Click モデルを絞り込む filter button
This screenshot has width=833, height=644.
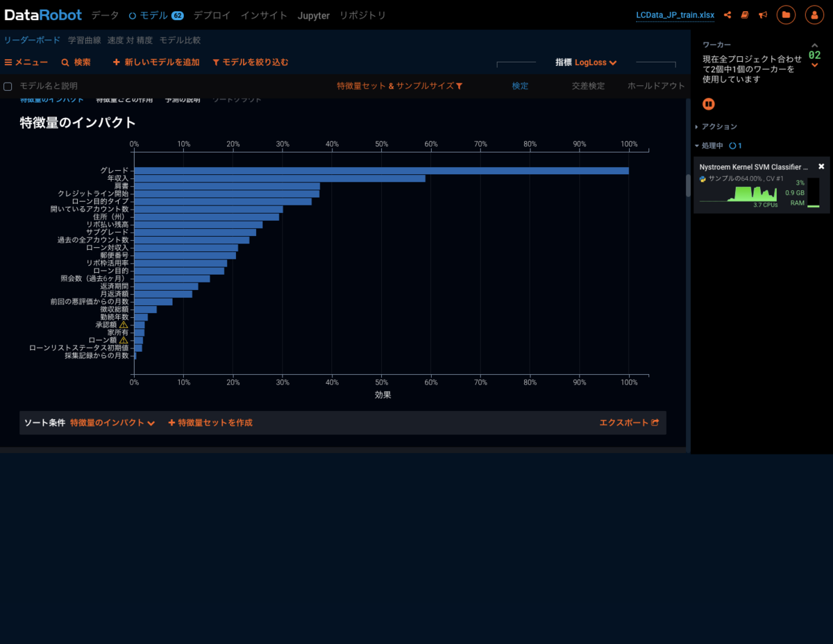pos(250,62)
